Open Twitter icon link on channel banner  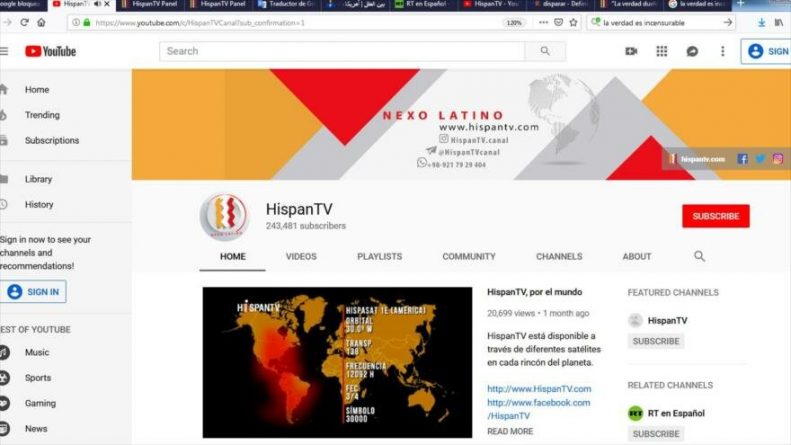[760, 158]
